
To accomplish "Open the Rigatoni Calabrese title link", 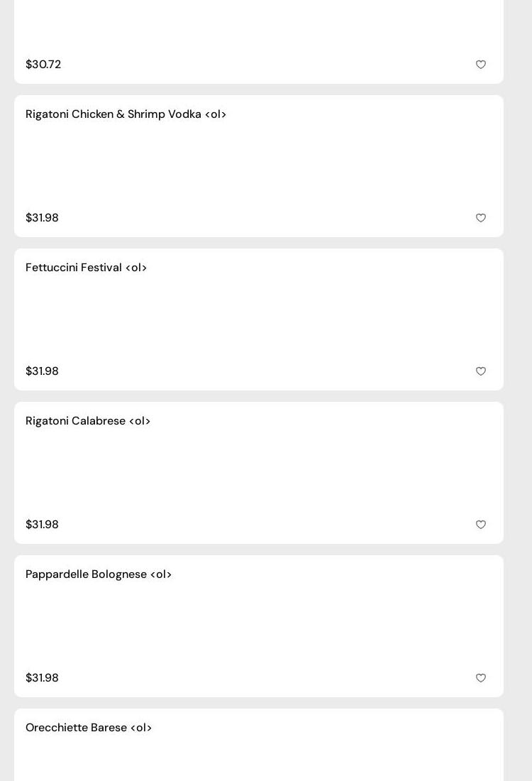I will (x=88, y=421).
